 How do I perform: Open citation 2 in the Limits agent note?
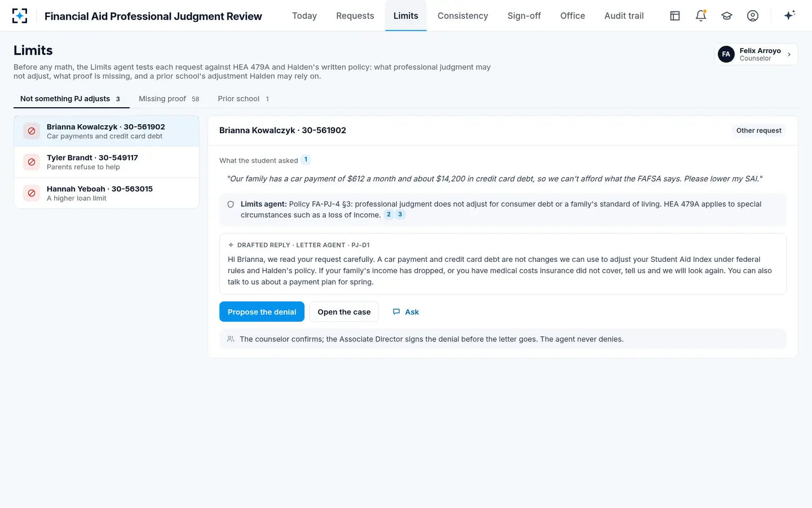389,214
